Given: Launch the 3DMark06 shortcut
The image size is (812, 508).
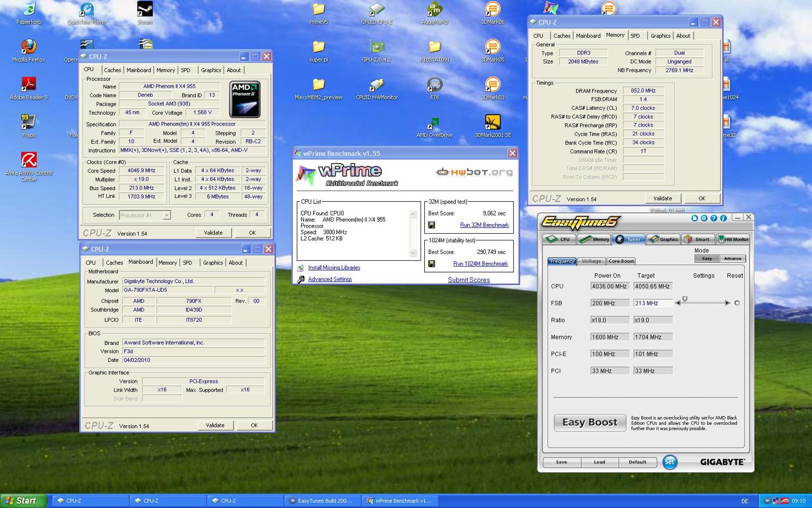Looking at the screenshot, I should pyautogui.click(x=492, y=14).
